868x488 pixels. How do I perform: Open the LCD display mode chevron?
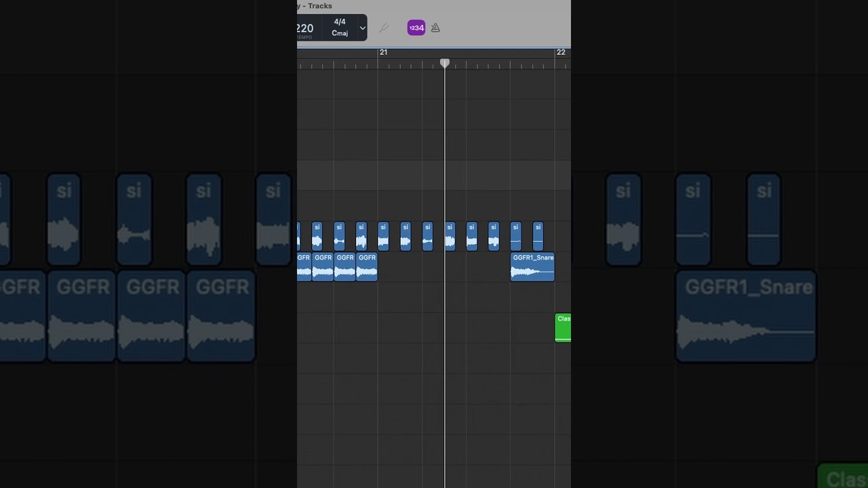pyautogui.click(x=362, y=28)
